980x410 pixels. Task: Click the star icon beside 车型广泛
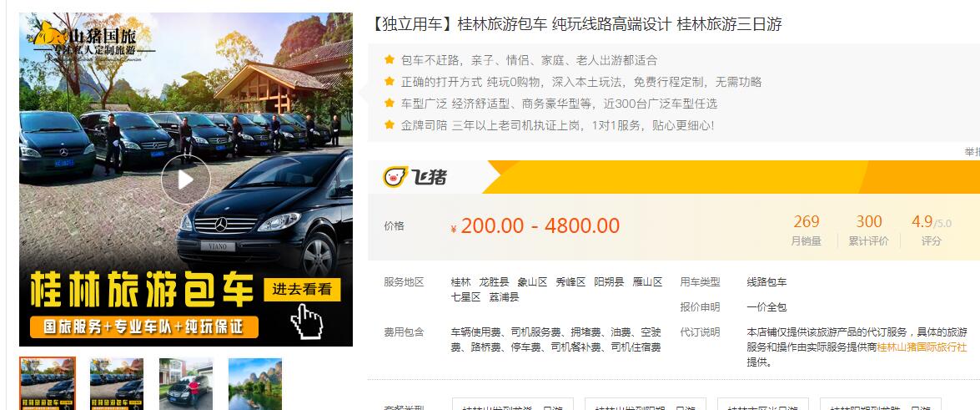pyautogui.click(x=389, y=104)
